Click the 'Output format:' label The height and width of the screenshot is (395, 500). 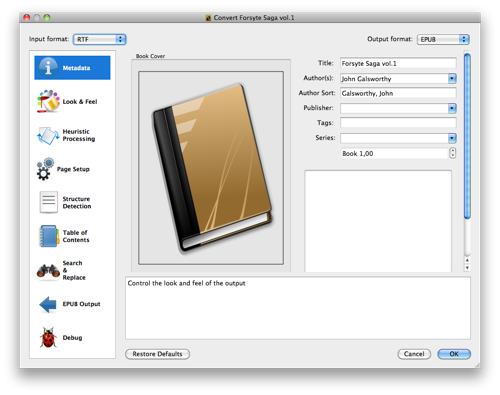pos(389,39)
